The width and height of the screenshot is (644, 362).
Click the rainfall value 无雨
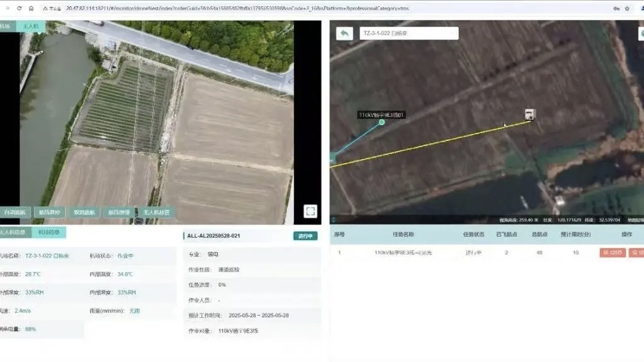[134, 310]
